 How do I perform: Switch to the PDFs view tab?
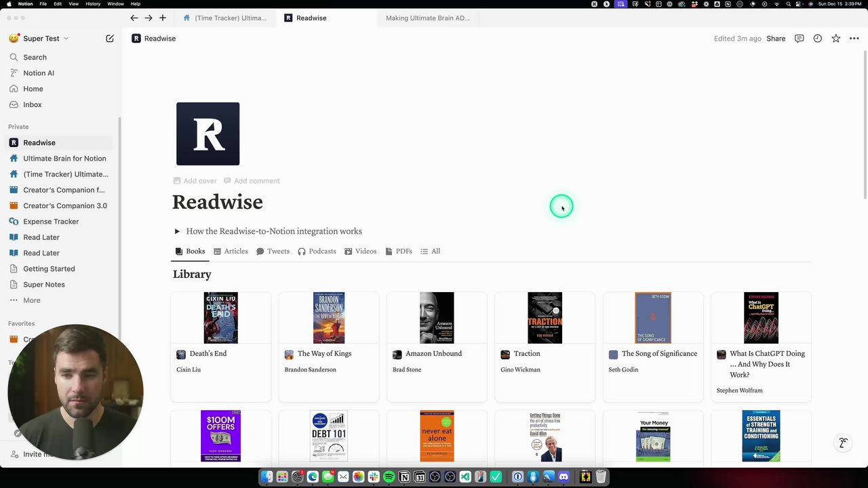click(x=399, y=251)
